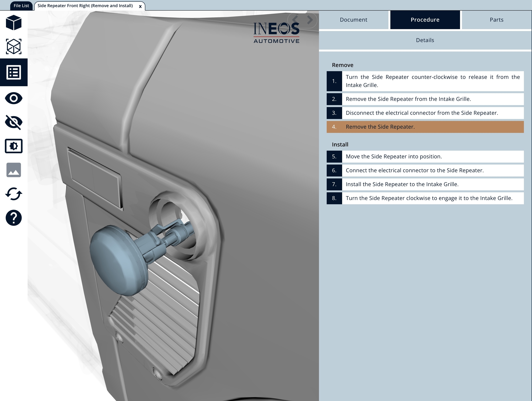Open the File List tab
532x401 pixels.
click(21, 6)
